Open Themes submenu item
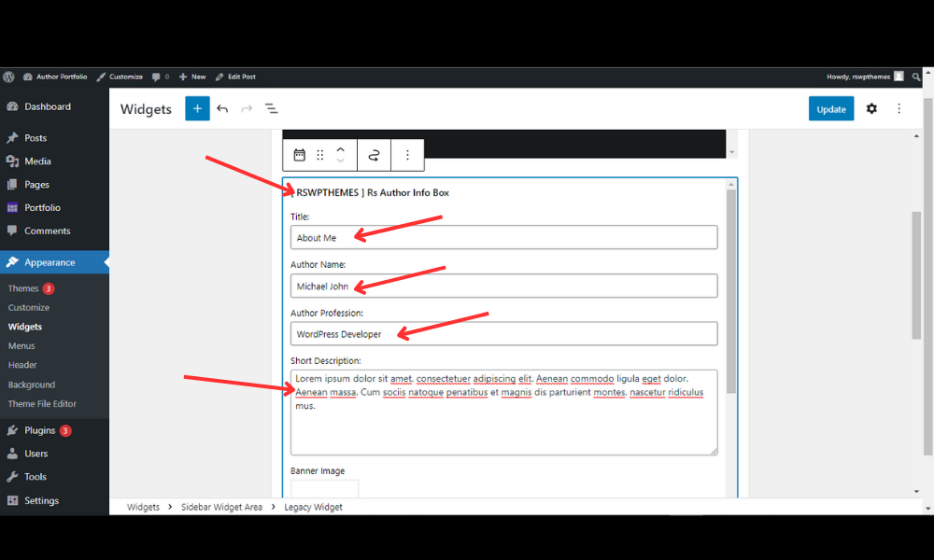The width and height of the screenshot is (934, 560). [23, 288]
